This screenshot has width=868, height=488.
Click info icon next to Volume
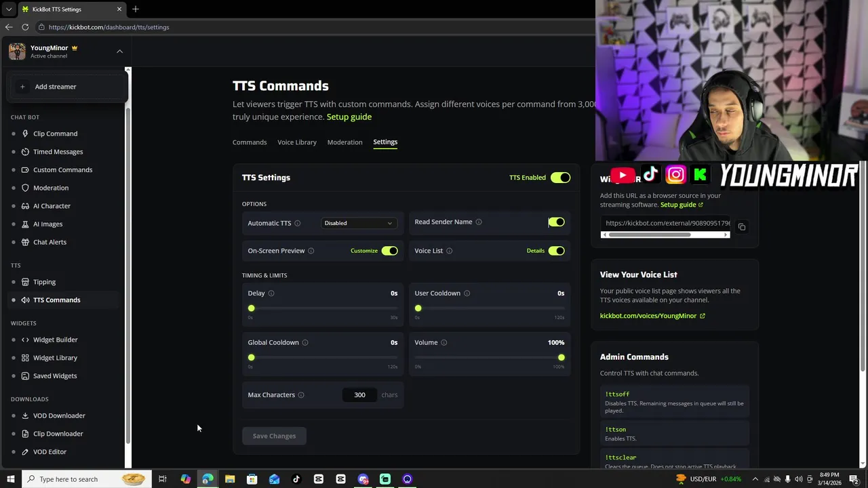(x=444, y=342)
